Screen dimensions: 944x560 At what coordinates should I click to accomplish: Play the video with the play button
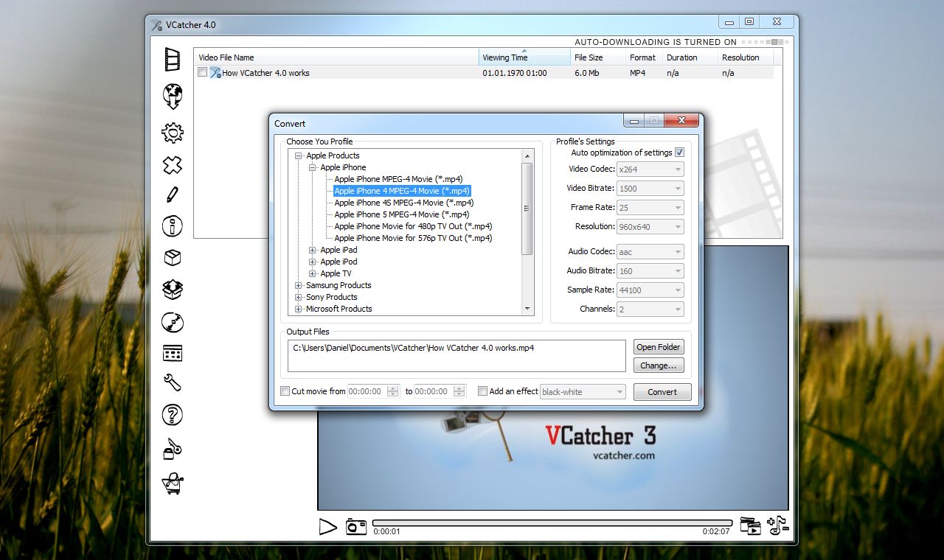[327, 526]
